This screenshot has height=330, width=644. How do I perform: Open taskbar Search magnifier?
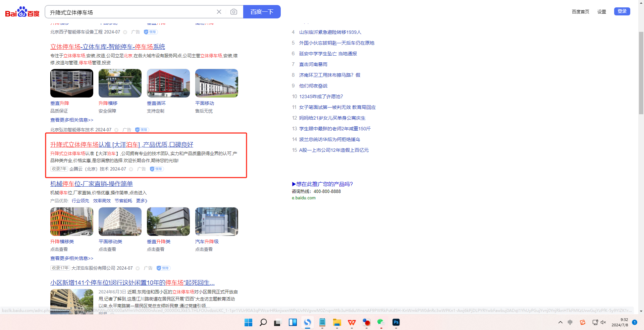(263, 322)
